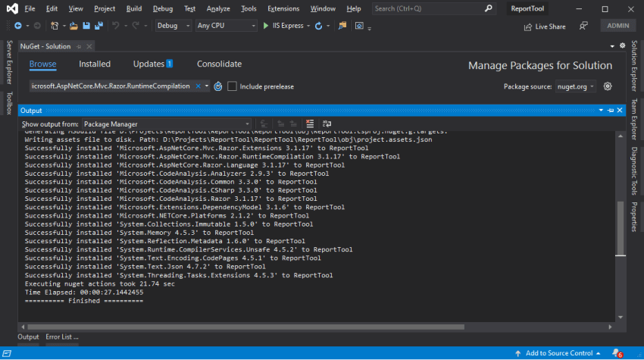This screenshot has width=644, height=360.
Task: Click Go to Next Message output icon
Action: (x=293, y=124)
